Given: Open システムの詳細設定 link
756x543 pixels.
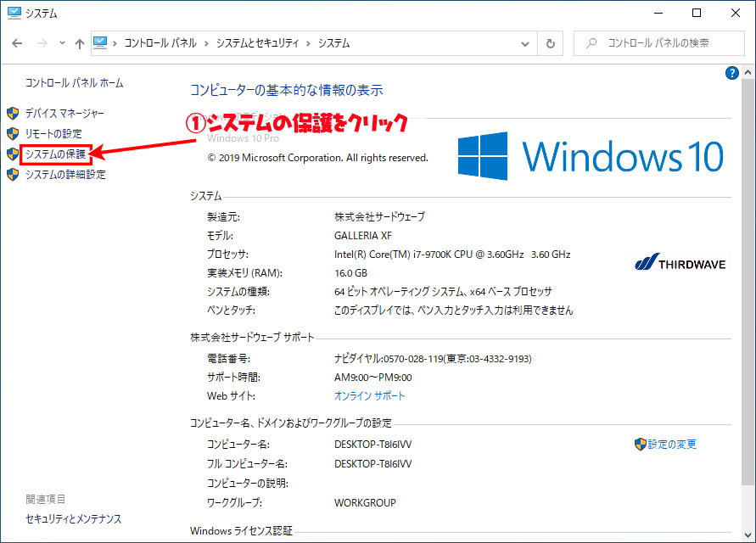Looking at the screenshot, I should 65,174.
